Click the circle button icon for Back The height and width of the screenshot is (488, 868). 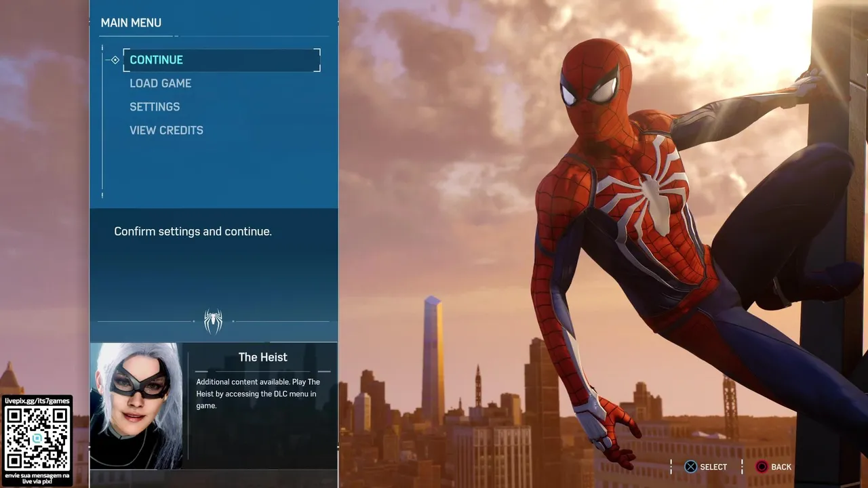(x=762, y=467)
